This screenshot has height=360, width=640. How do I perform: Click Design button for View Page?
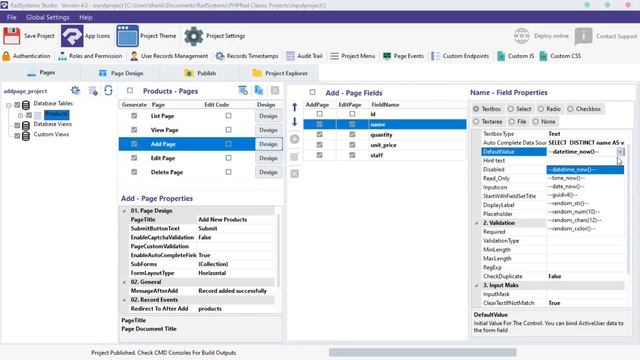coord(268,130)
